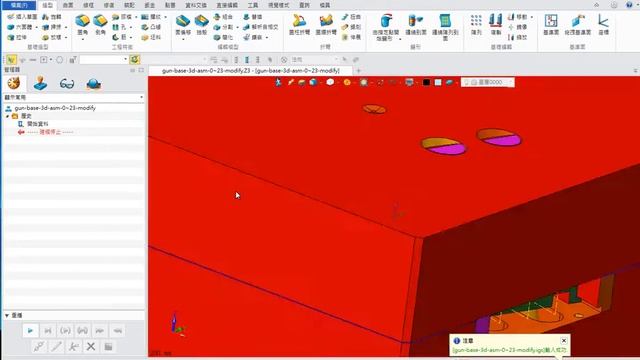
Task: Collapse the Replay (重播) section
Action: click(7, 316)
